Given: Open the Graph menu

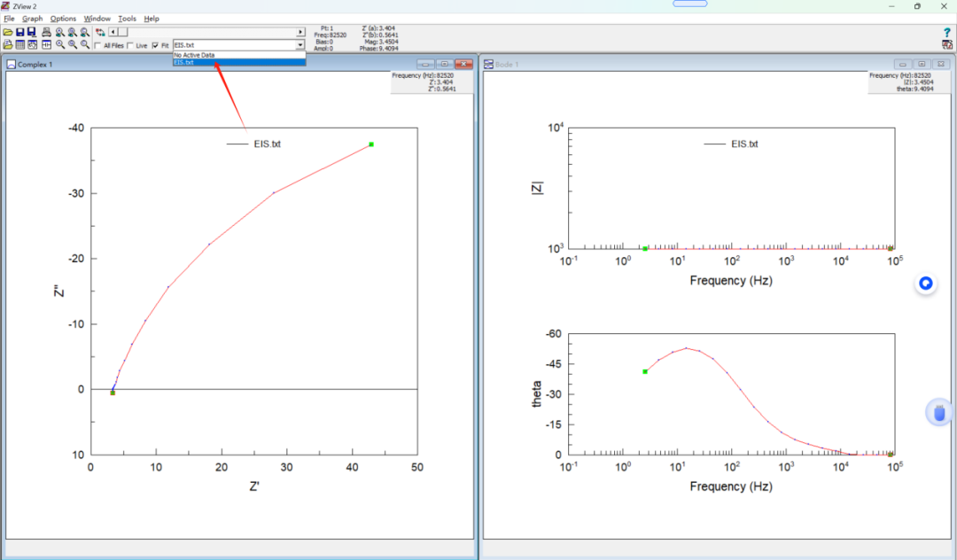Looking at the screenshot, I should (33, 19).
